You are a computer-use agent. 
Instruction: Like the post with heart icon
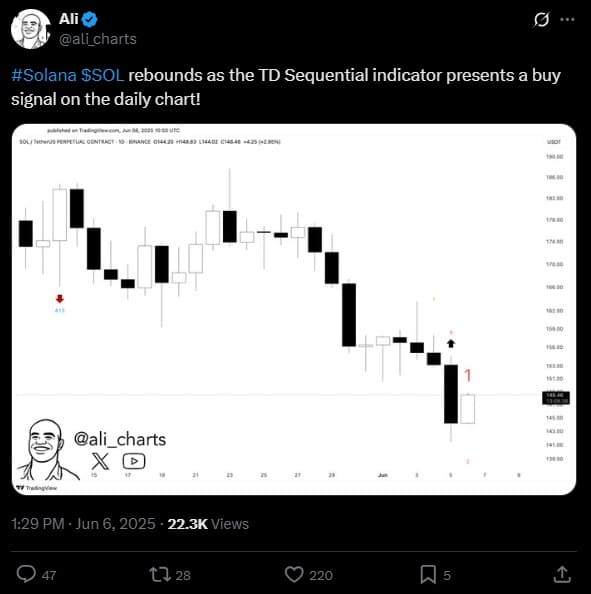pyautogui.click(x=294, y=574)
